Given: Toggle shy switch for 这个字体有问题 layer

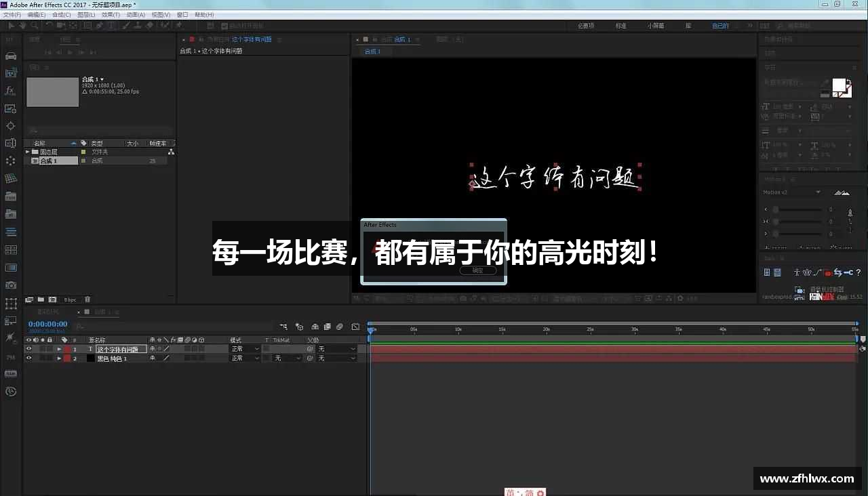Looking at the screenshot, I should [x=153, y=349].
